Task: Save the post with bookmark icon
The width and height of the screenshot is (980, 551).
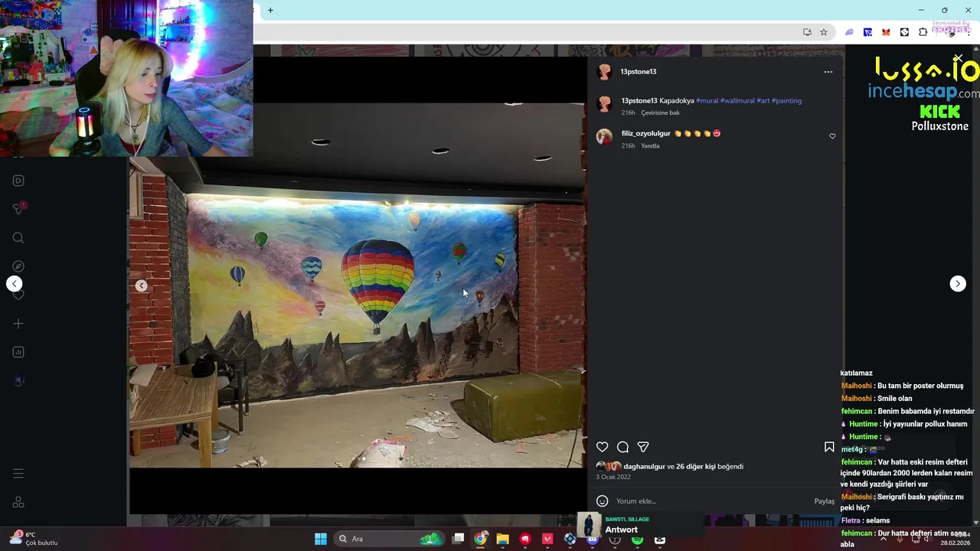Action: [829, 447]
